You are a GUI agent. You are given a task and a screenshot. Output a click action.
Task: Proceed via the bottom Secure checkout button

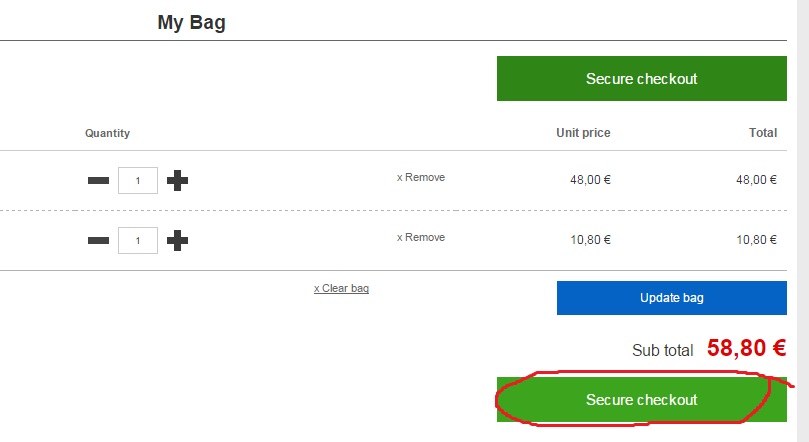click(x=641, y=400)
